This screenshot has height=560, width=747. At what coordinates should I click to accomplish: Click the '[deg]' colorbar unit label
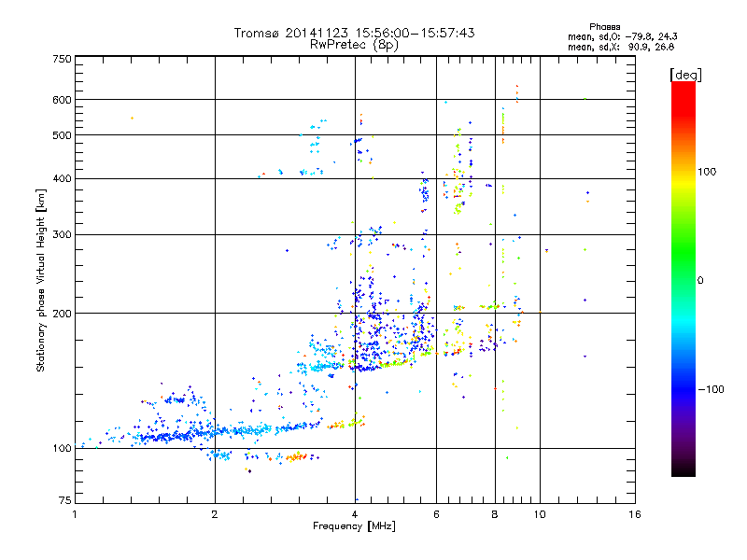(x=685, y=75)
